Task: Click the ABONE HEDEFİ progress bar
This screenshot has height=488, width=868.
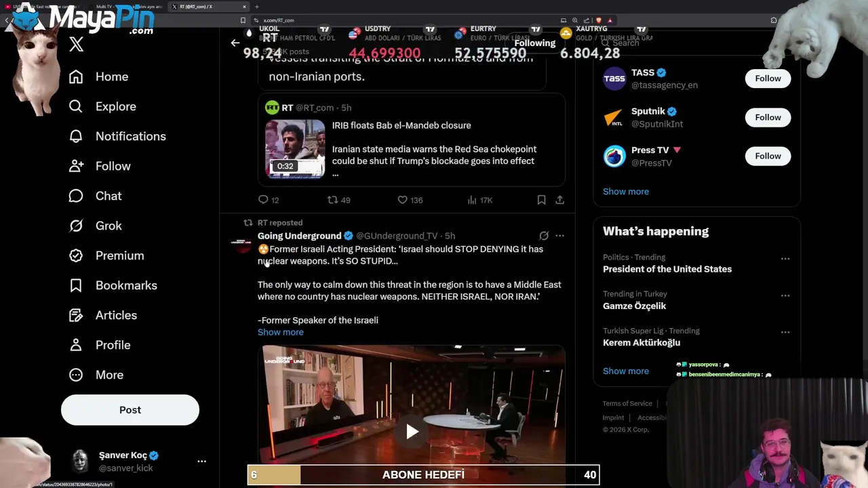Action: (x=423, y=475)
